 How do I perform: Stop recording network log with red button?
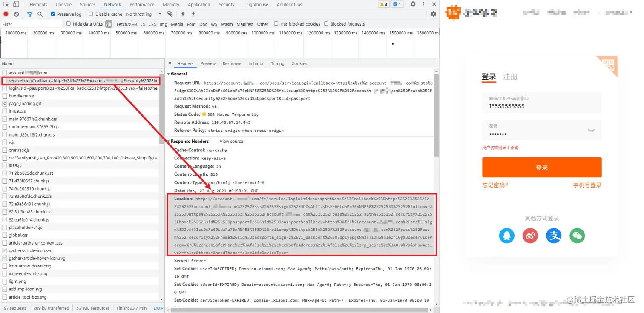[x=6, y=14]
